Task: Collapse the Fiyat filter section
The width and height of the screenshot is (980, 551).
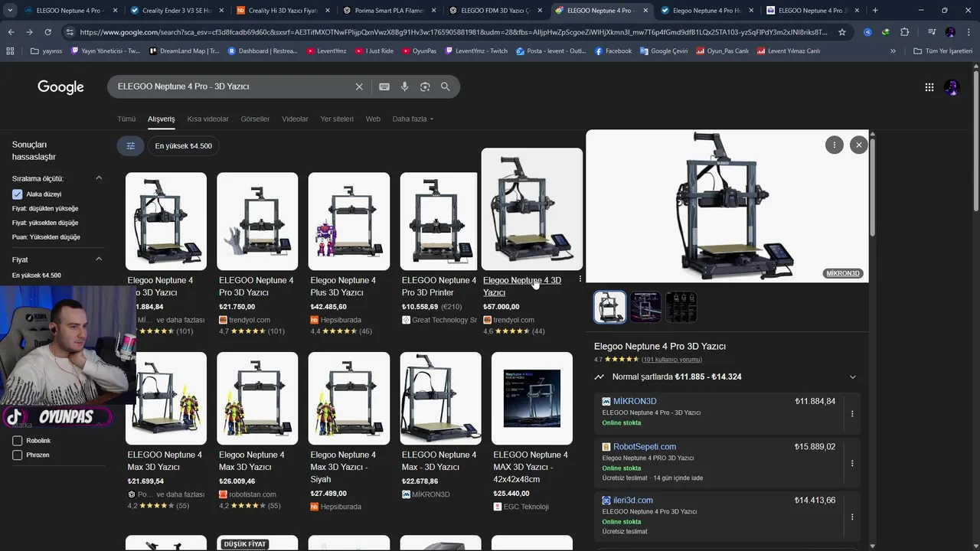Action: [99, 259]
